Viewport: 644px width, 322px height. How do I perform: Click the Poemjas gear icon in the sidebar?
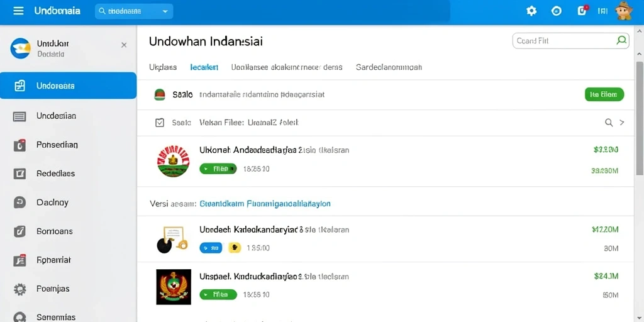(x=19, y=289)
